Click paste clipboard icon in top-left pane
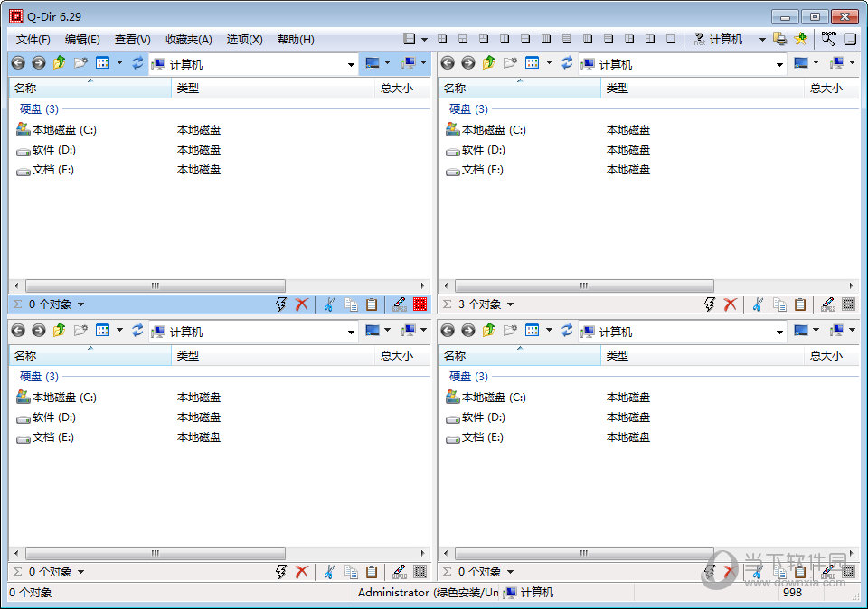Image resolution: width=868 pixels, height=609 pixels. (x=372, y=304)
